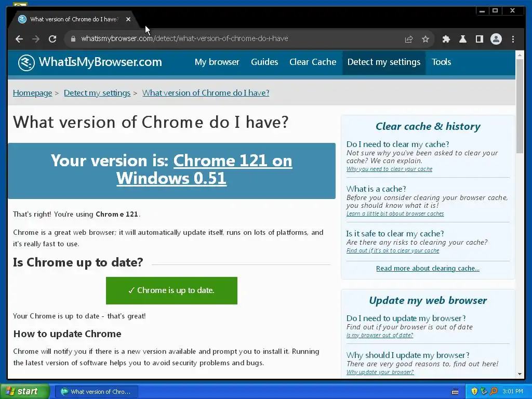The width and height of the screenshot is (532, 399).
Task: Open the profile avatar menu
Action: 496,39
